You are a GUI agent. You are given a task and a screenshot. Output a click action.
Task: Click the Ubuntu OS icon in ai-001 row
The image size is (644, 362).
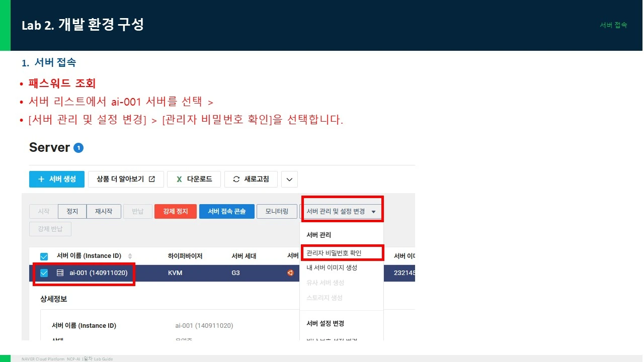[290, 273]
